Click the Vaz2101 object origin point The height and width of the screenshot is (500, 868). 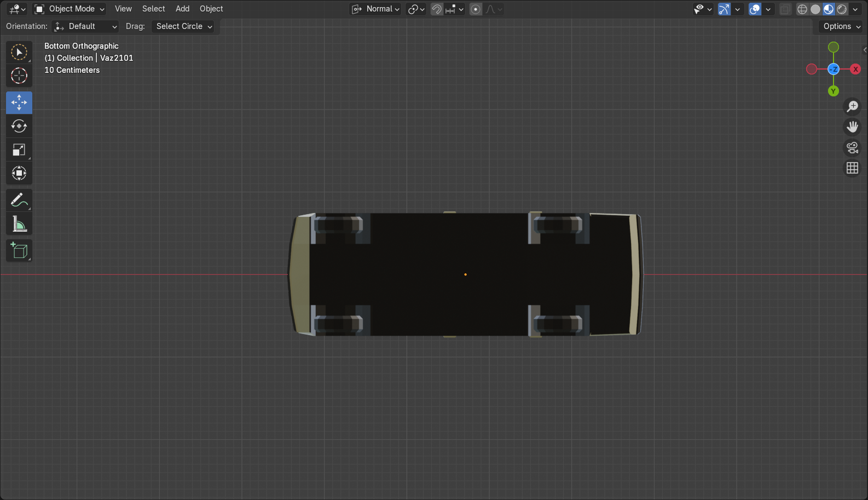[465, 274]
